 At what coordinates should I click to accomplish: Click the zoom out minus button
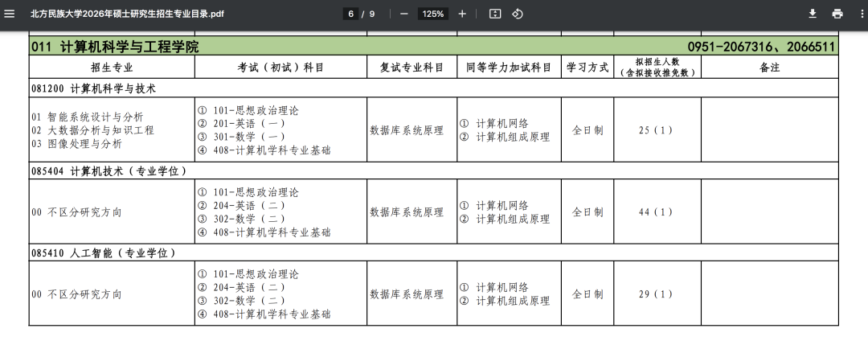[x=404, y=14]
